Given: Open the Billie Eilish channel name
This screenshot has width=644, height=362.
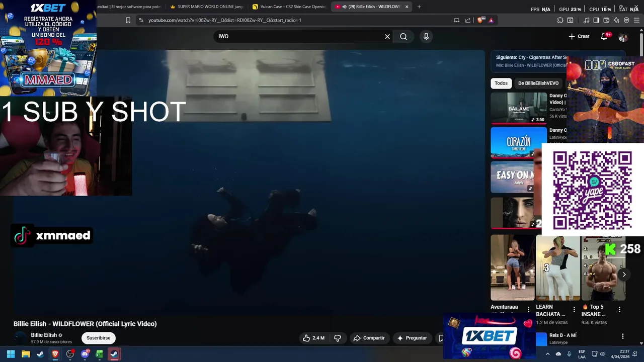Looking at the screenshot, I should tap(44, 335).
